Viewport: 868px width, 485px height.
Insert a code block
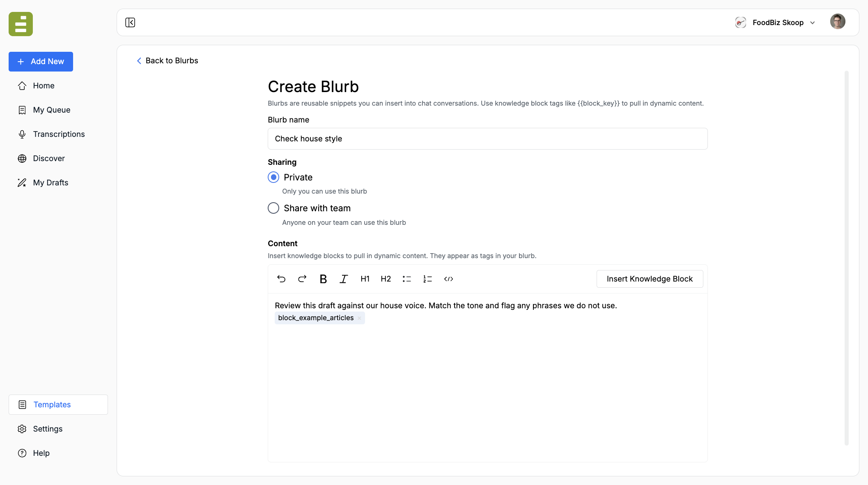pos(448,279)
